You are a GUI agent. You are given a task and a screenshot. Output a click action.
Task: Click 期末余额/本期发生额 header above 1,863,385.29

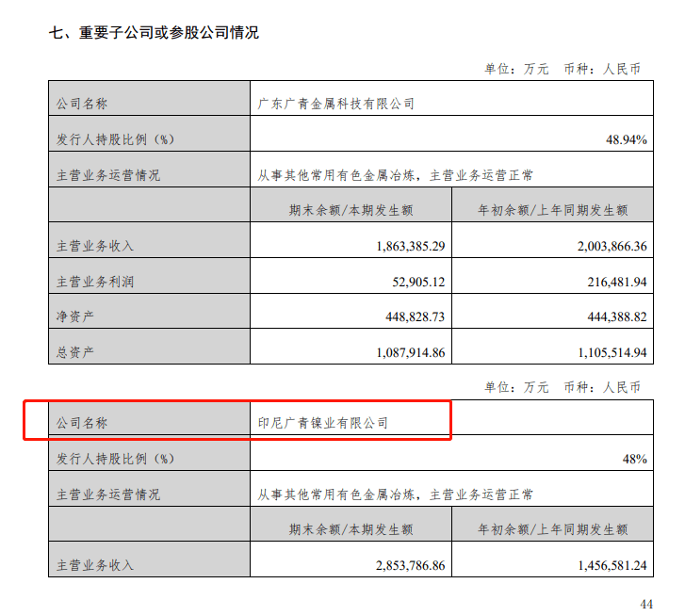351,210
